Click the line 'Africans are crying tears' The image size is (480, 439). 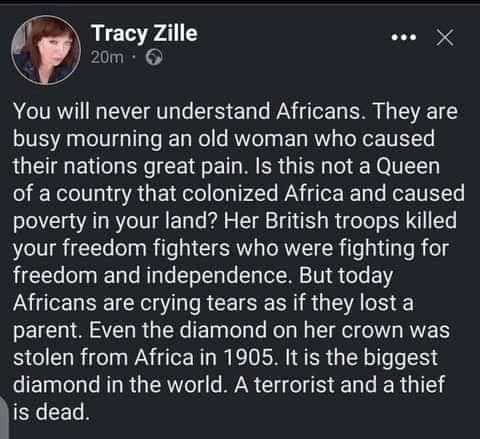(x=213, y=303)
